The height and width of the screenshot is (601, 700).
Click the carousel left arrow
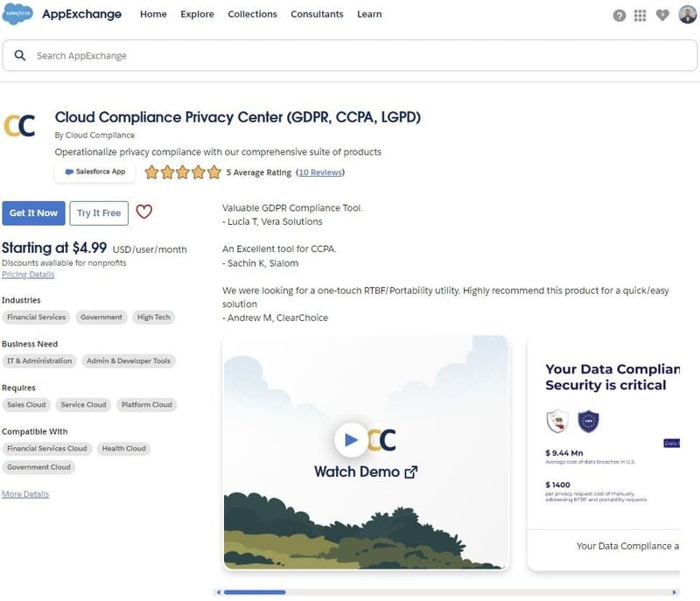click(x=218, y=592)
